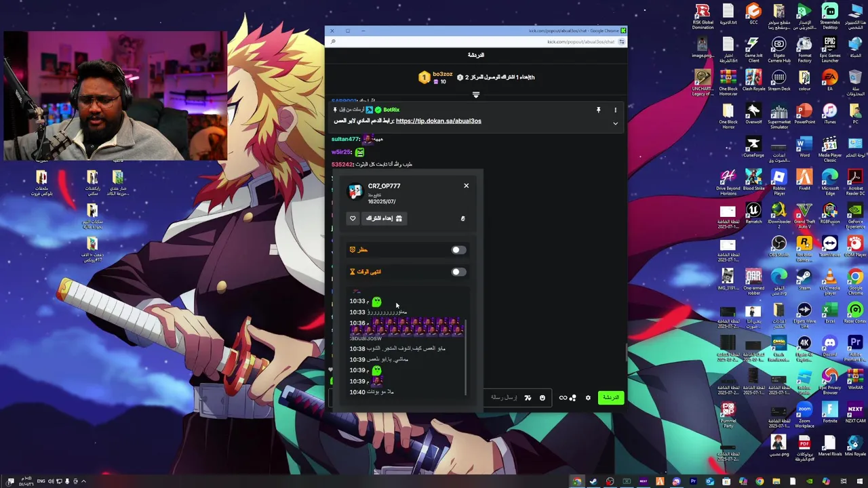Click Task View on the taskbar
Image resolution: width=868 pixels, height=488 pixels.
click(843, 481)
